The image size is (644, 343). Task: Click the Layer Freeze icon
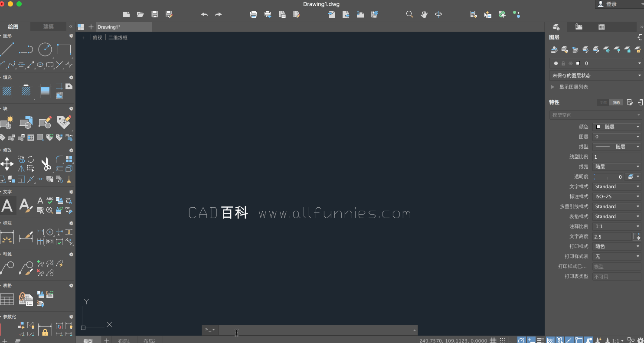pos(606,50)
